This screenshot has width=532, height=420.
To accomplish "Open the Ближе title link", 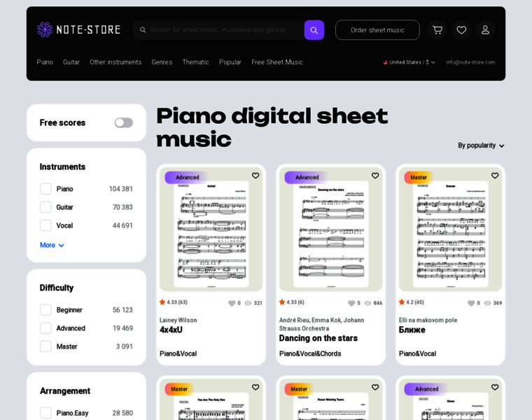I will (x=412, y=330).
